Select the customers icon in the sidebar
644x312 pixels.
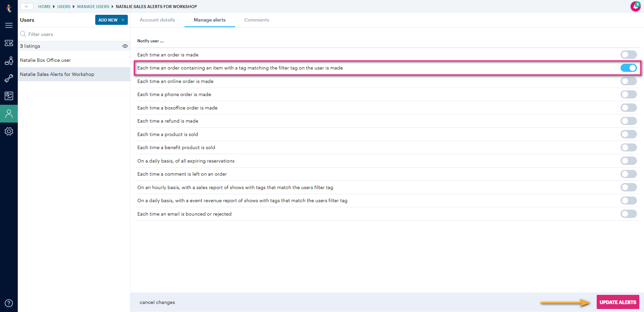coord(9,61)
